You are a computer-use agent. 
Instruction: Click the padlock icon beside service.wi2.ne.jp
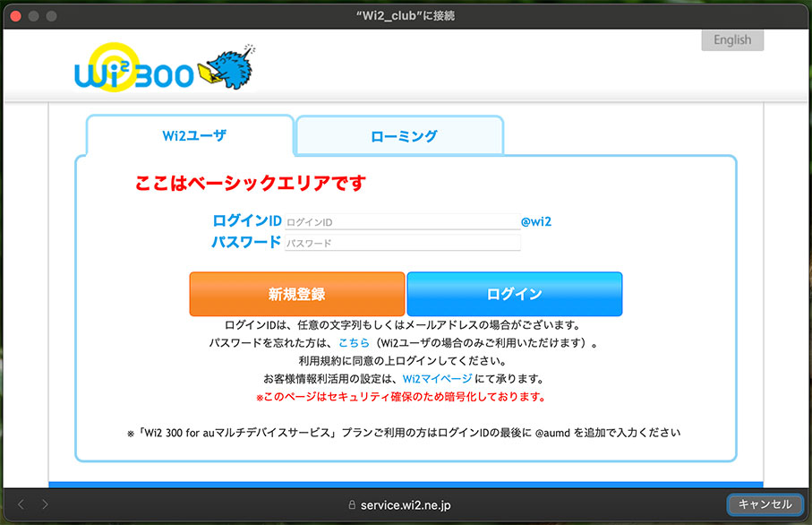click(x=352, y=504)
